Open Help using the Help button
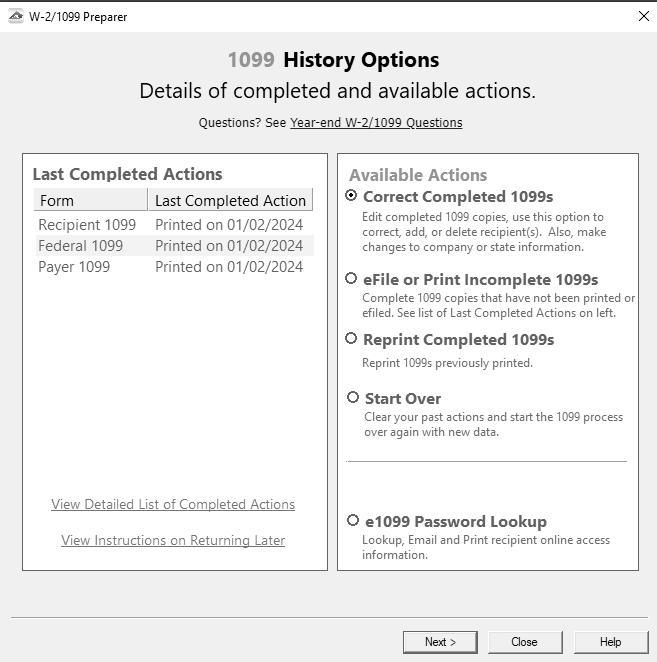 (x=610, y=642)
